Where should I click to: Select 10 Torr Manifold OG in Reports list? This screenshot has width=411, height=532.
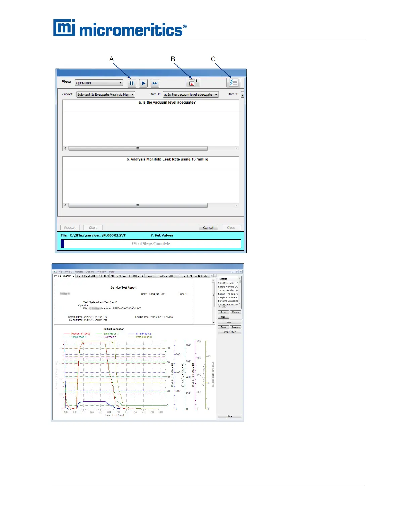(228, 290)
